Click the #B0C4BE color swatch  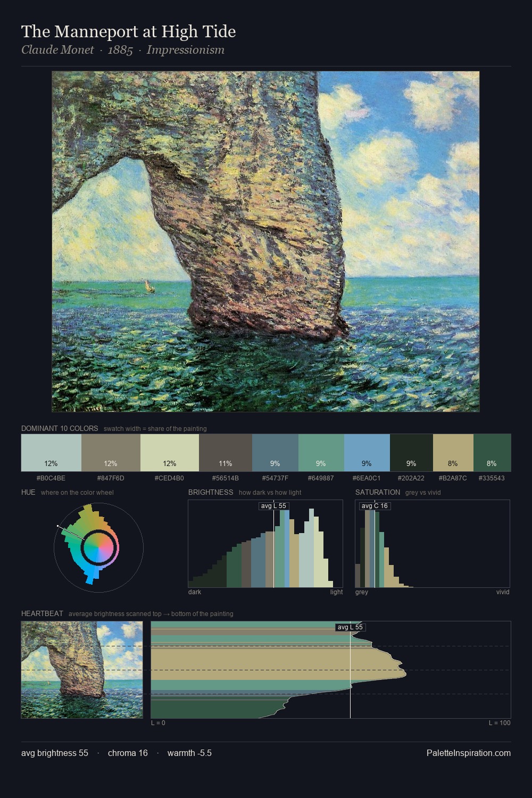(x=51, y=453)
